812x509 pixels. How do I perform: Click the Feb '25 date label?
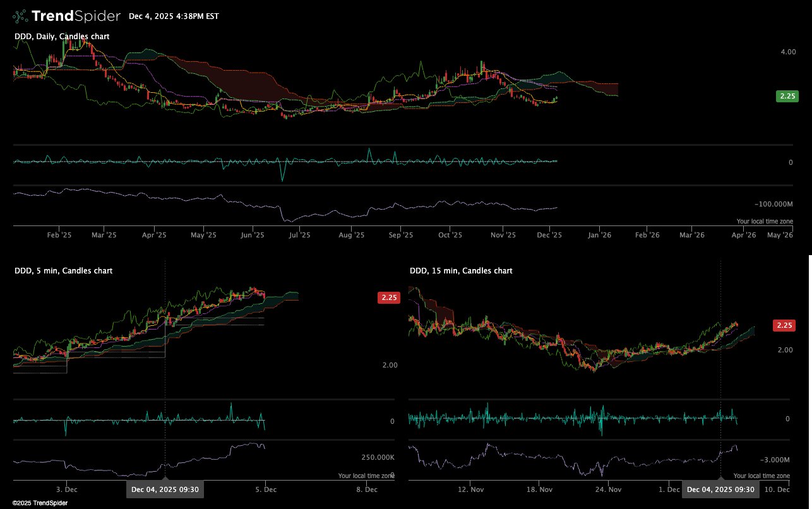pos(59,235)
